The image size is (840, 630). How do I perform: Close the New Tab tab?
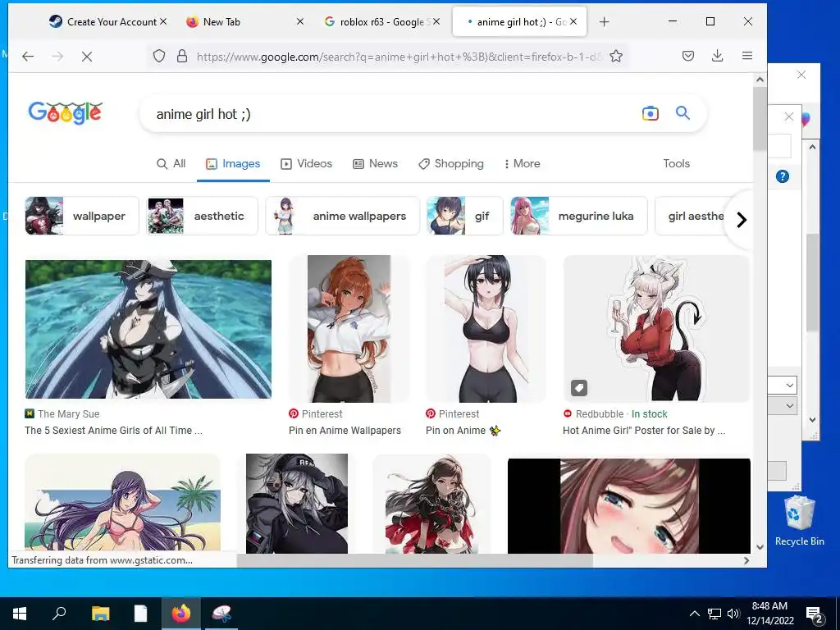(x=300, y=21)
